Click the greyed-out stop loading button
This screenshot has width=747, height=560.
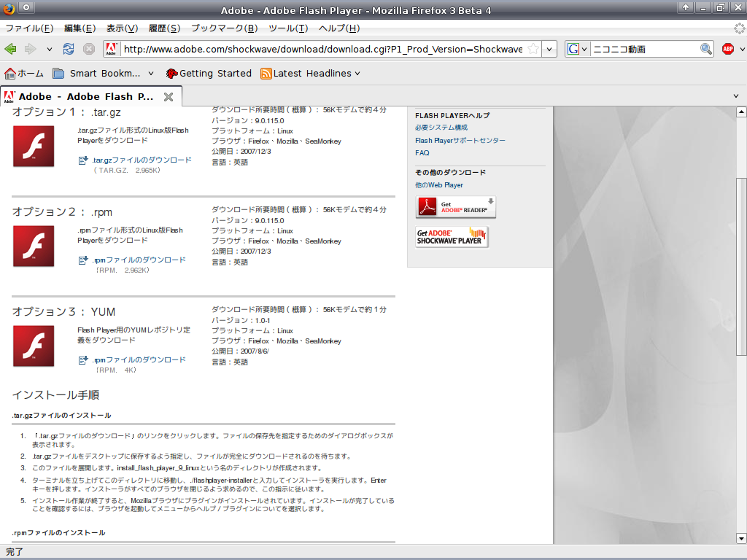(89, 49)
